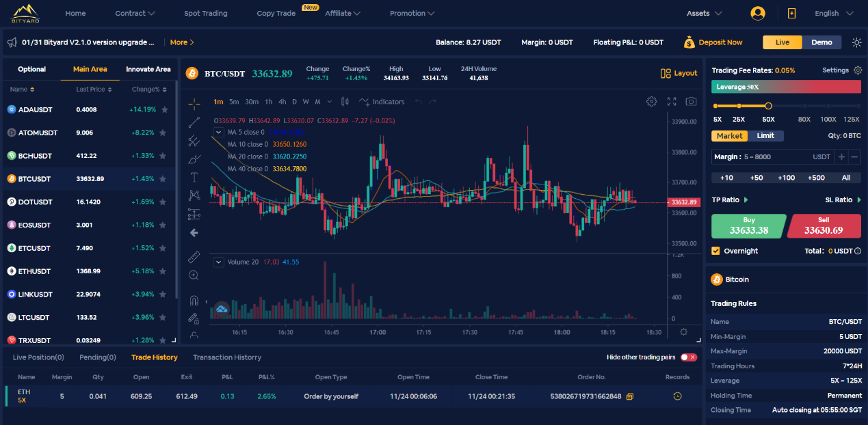The width and height of the screenshot is (868, 425).
Task: Open the Contract dropdown menu
Action: point(135,13)
